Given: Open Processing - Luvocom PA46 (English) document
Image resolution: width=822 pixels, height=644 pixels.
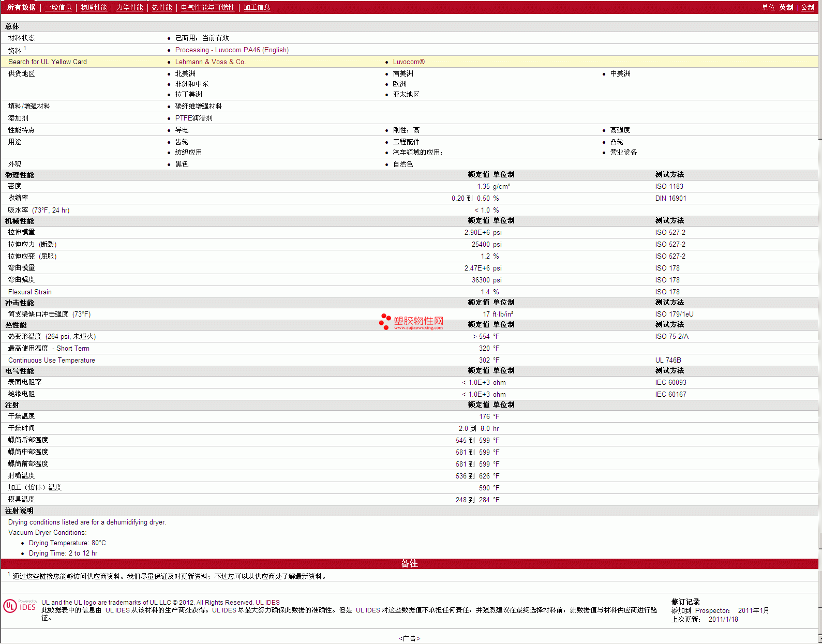Looking at the screenshot, I should [x=232, y=50].
